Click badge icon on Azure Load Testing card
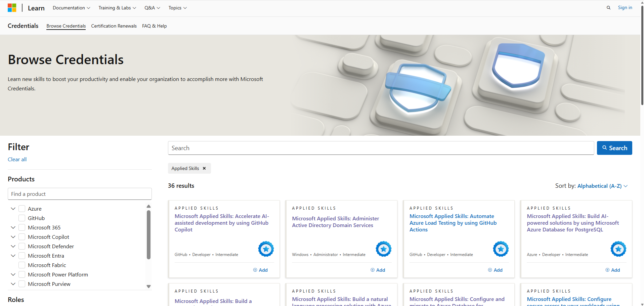Viewport: 644px width, 306px height. (501, 249)
